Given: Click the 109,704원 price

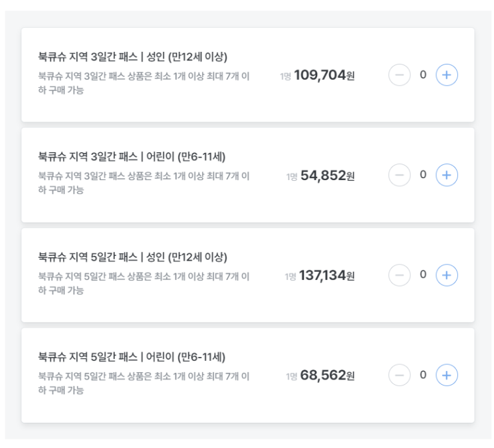Looking at the screenshot, I should point(324,76).
